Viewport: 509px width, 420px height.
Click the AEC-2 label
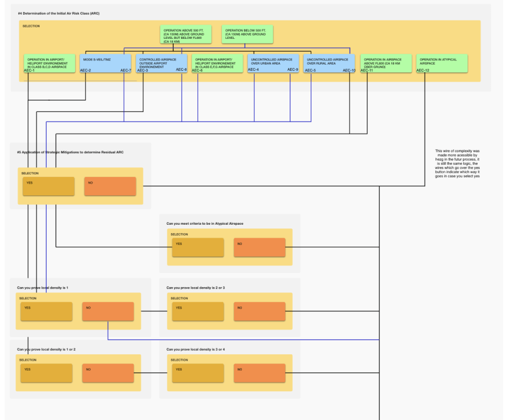pyautogui.click(x=86, y=70)
